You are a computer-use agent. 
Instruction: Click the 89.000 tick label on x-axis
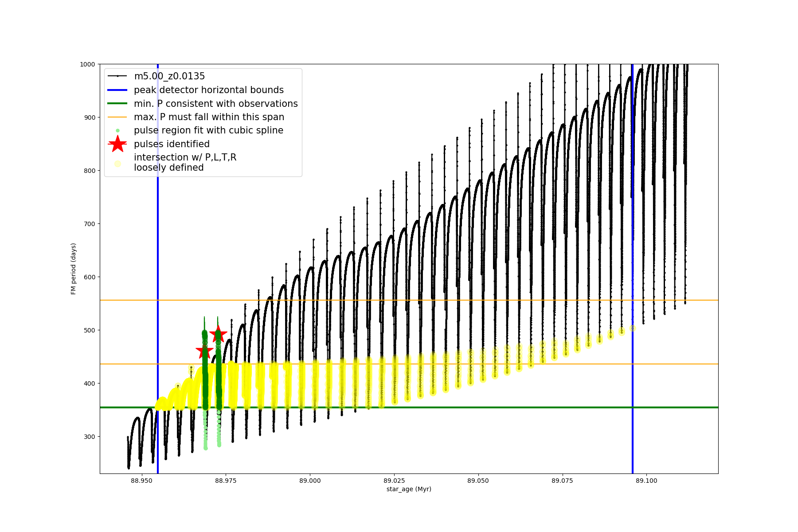[x=310, y=481]
